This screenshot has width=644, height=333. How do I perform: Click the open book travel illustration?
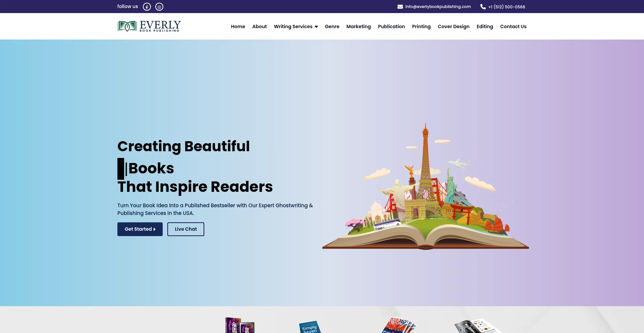(425, 186)
